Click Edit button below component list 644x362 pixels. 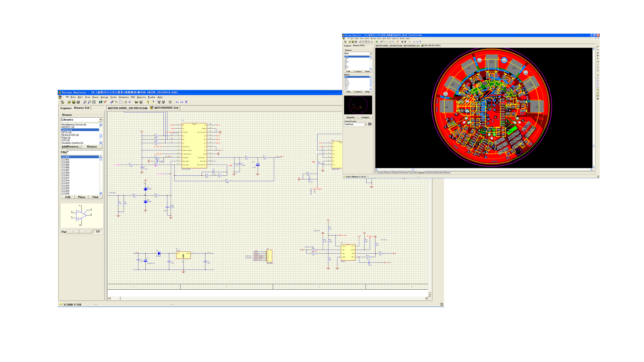point(68,197)
